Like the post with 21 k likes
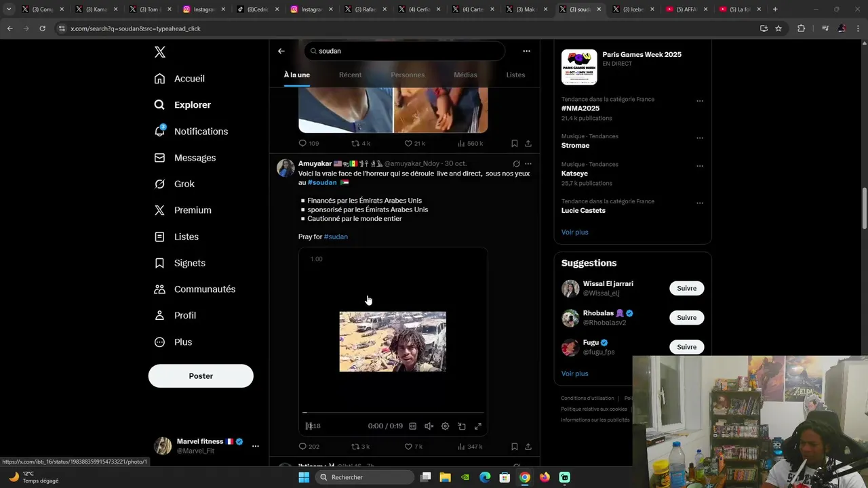Viewport: 868px width, 488px height. 414,144
